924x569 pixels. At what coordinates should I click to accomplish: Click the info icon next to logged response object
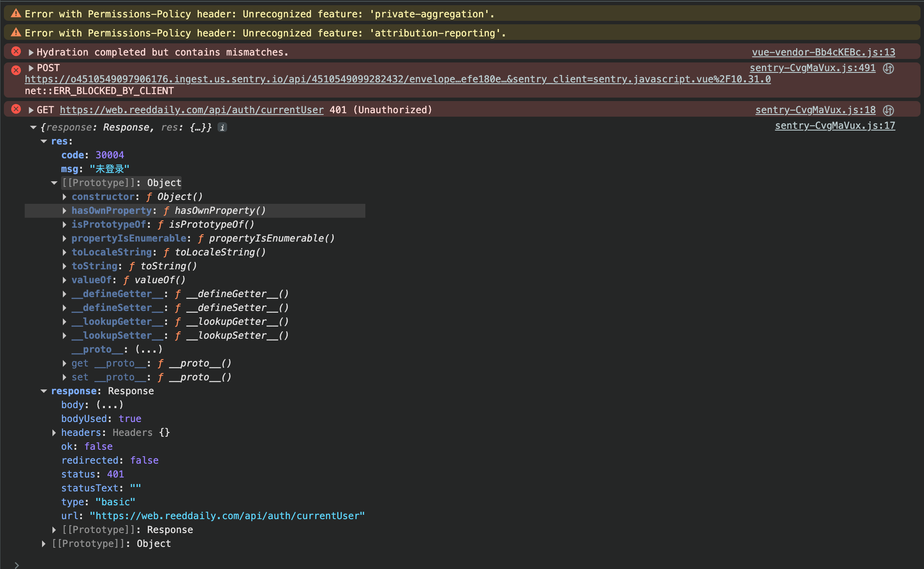click(222, 128)
